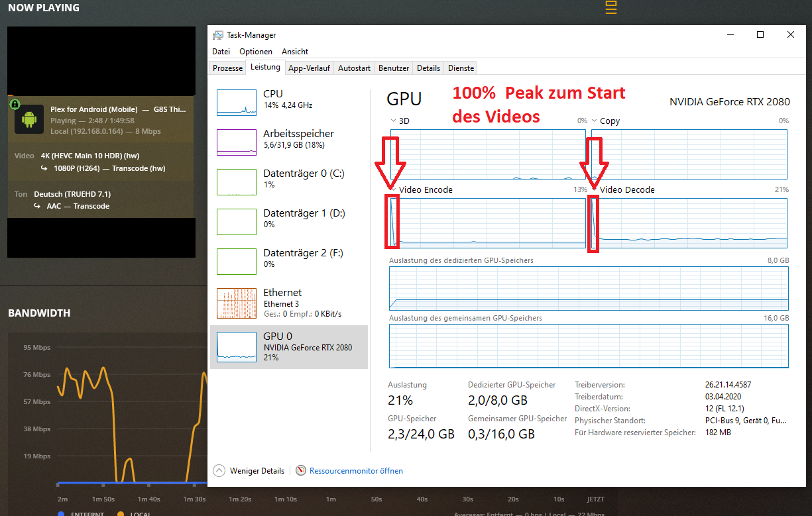Click the Android device icon in Now Playing
The width and height of the screenshot is (812, 516).
[x=29, y=119]
